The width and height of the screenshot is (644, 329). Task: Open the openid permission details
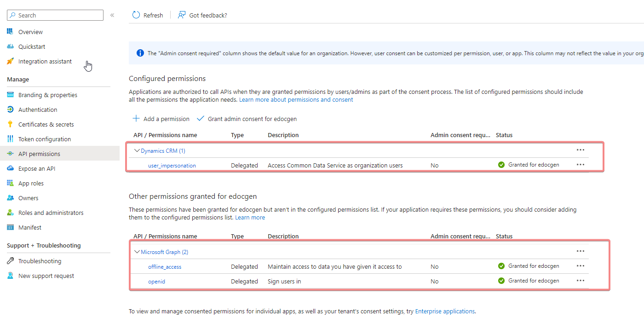point(156,281)
